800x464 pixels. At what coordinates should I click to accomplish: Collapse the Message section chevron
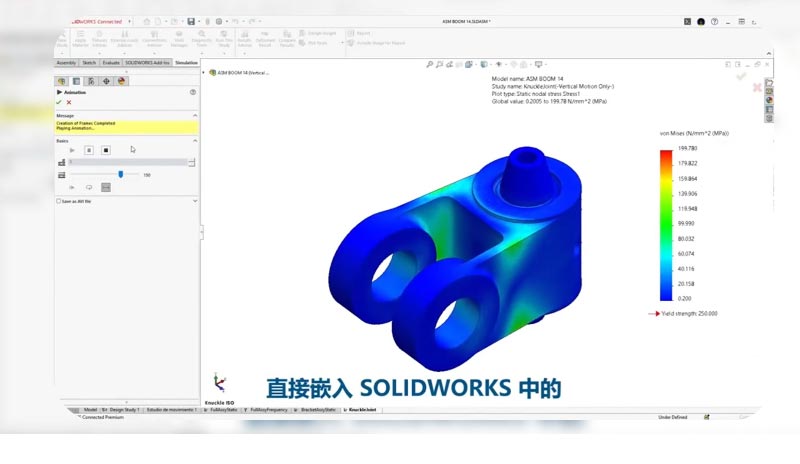coord(195,116)
